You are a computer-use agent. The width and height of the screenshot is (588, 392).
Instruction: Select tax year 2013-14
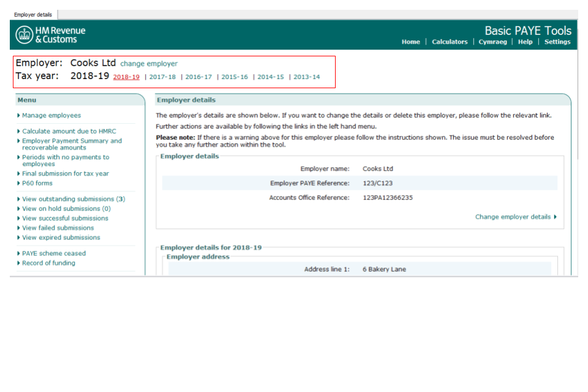click(x=306, y=77)
